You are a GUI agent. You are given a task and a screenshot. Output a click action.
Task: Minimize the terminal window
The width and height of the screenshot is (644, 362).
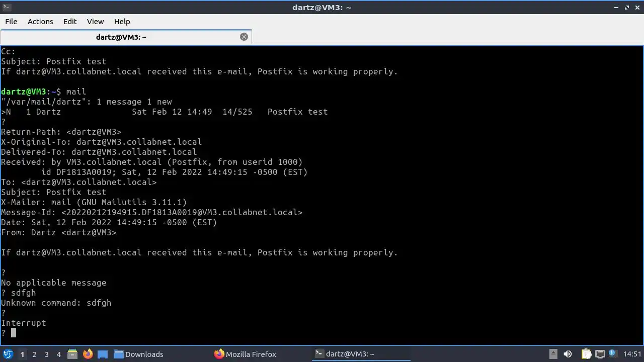[617, 7]
